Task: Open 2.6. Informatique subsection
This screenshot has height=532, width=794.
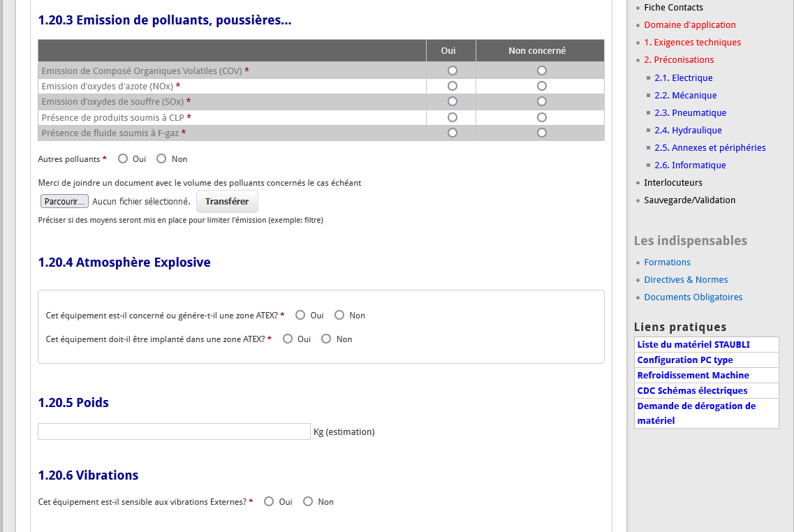Action: coord(690,165)
